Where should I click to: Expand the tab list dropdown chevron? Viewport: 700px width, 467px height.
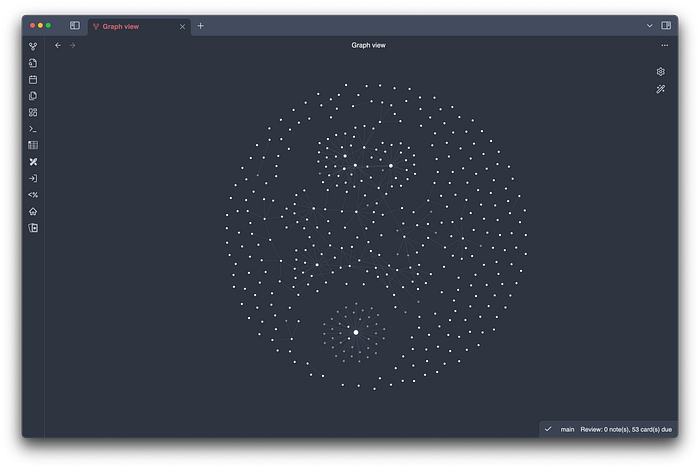pyautogui.click(x=650, y=26)
